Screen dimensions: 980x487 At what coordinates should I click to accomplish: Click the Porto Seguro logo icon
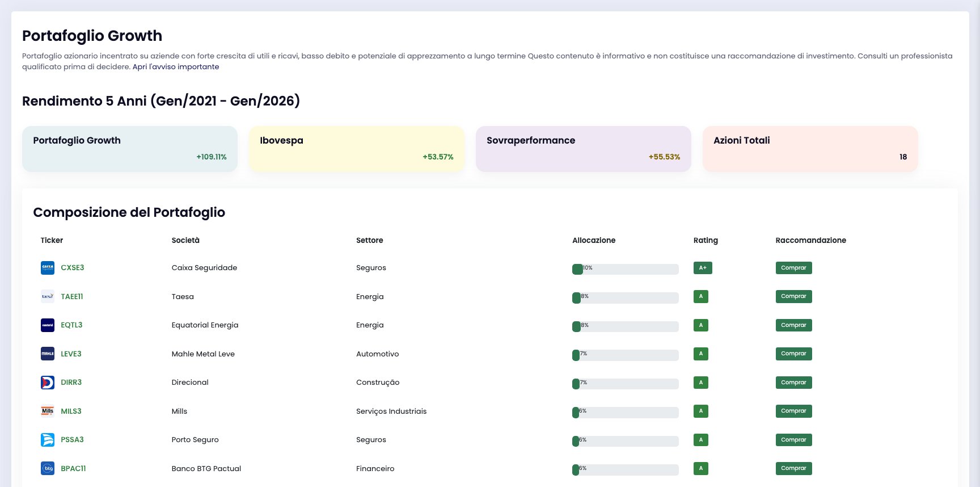[x=48, y=440]
